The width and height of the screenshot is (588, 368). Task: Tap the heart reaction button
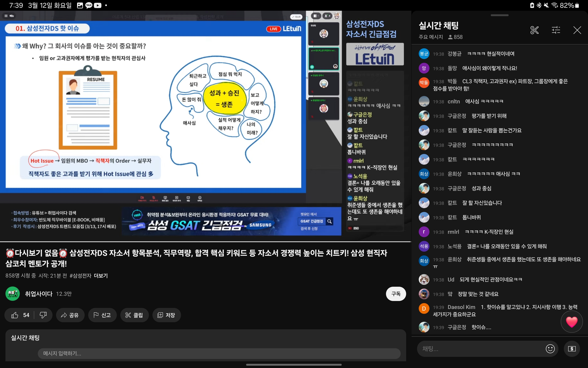click(x=571, y=322)
